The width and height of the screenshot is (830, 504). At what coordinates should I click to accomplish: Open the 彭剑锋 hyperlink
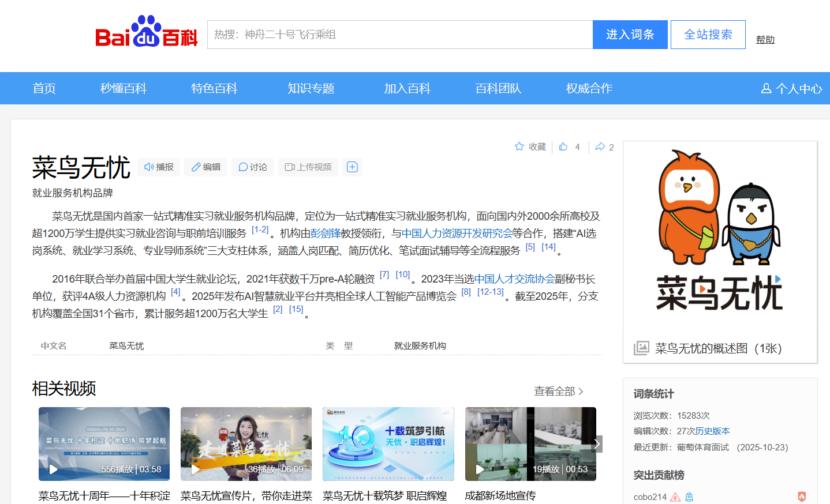click(x=326, y=234)
